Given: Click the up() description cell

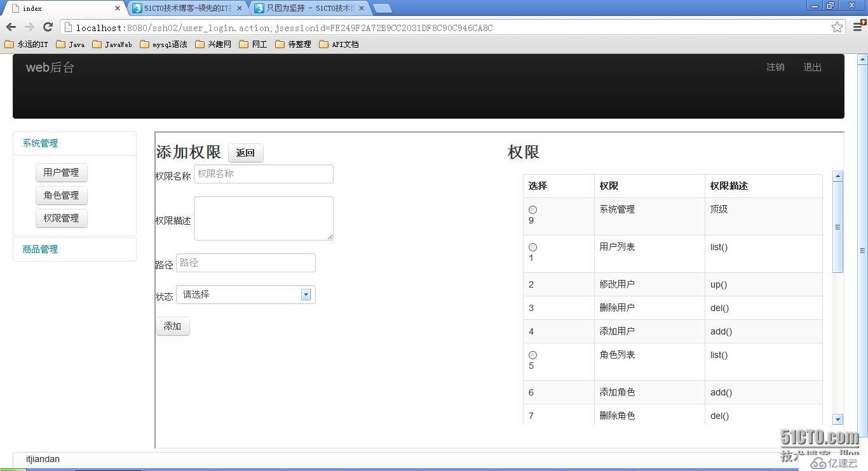Looking at the screenshot, I should (763, 284).
